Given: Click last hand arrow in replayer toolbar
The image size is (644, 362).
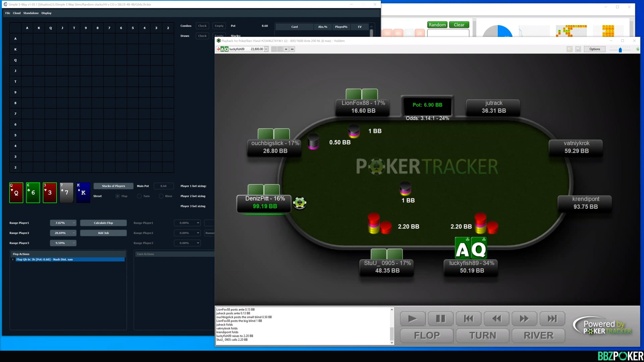Looking at the screenshot, I should (x=292, y=49).
